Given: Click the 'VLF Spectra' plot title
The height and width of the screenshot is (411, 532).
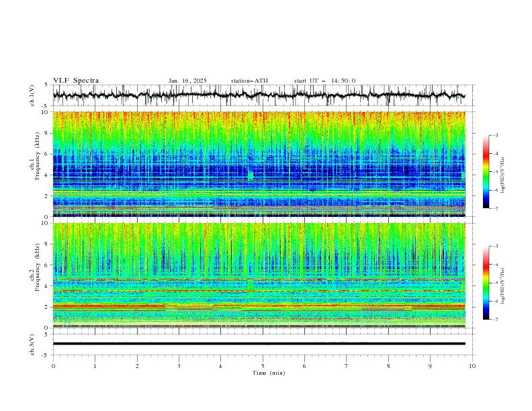Looking at the screenshot, I should click(x=76, y=81).
